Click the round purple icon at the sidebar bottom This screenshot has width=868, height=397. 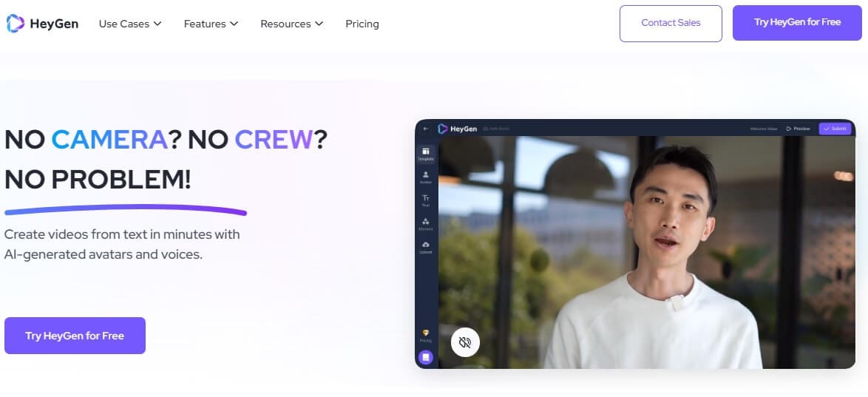[x=426, y=357]
